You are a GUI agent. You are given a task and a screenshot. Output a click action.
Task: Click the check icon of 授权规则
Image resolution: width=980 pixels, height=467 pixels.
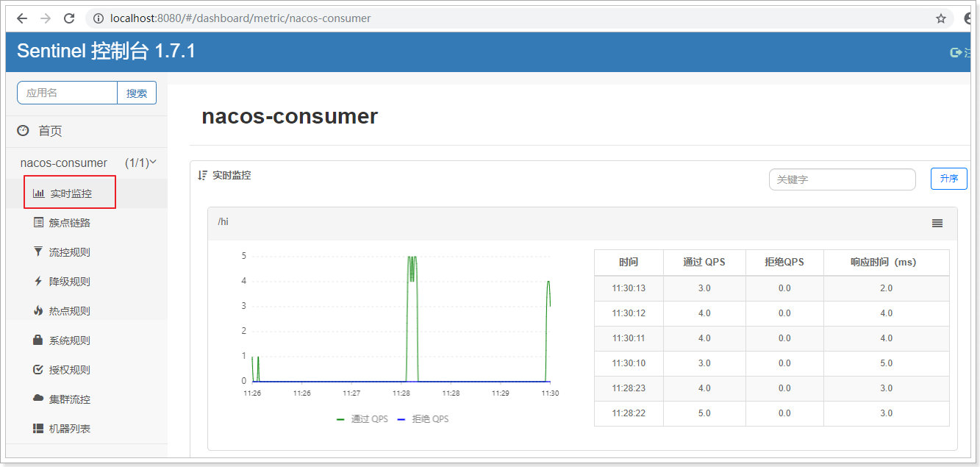(38, 369)
